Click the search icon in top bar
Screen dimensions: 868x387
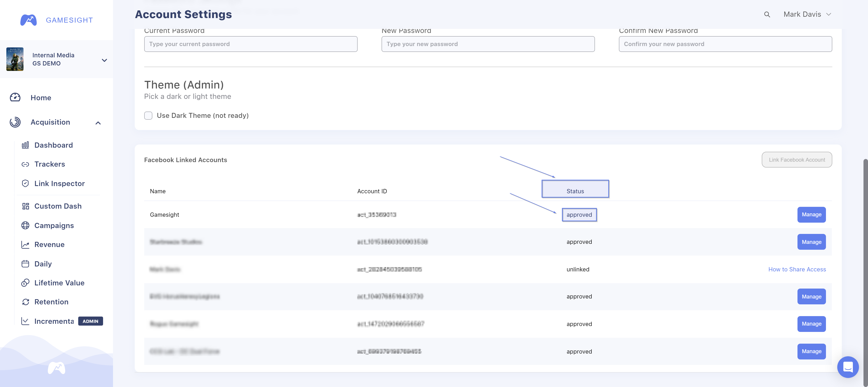click(767, 14)
